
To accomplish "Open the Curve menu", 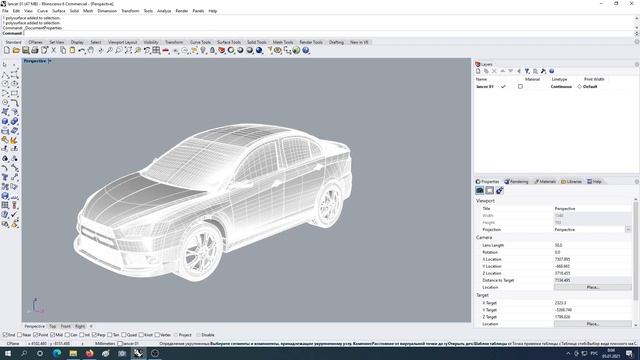I will (42, 11).
